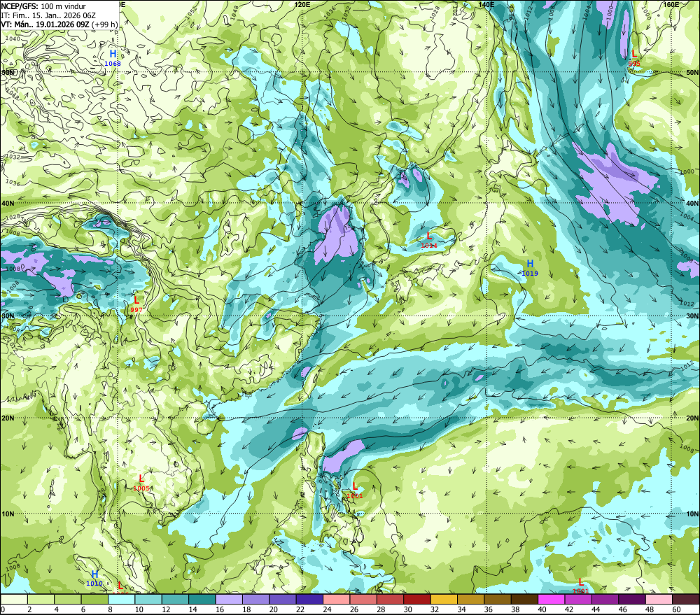This screenshot has height=615, width=700.
Task: Pick the dark red swatch between 30 and 32
Action: click(x=417, y=599)
